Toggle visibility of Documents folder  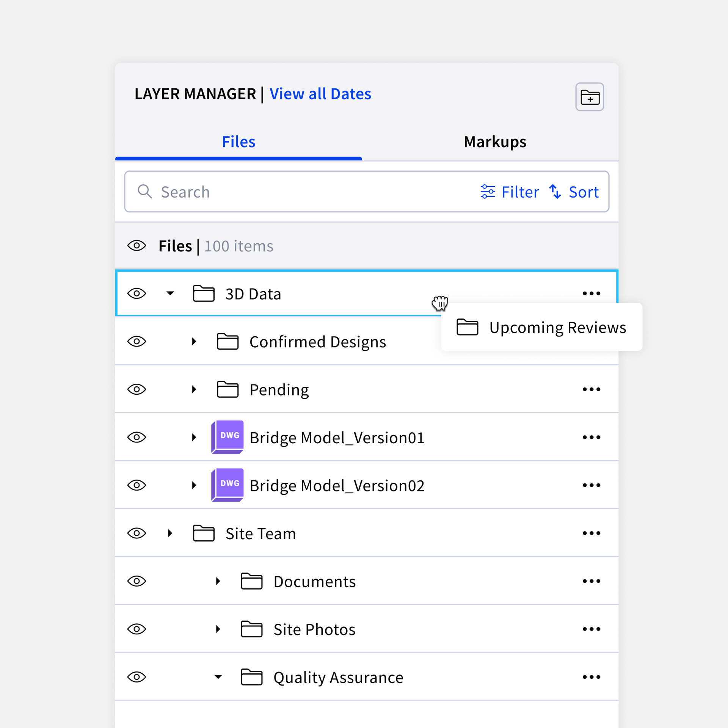[136, 581]
